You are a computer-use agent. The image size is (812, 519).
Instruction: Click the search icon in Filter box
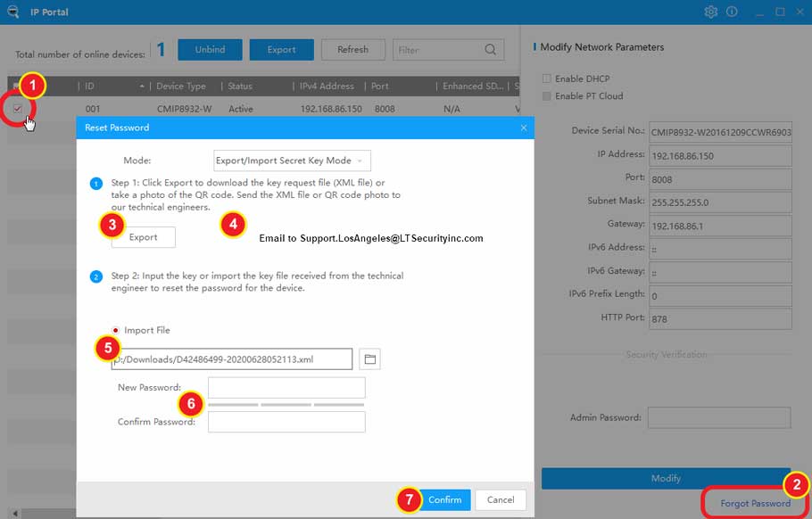(491, 50)
